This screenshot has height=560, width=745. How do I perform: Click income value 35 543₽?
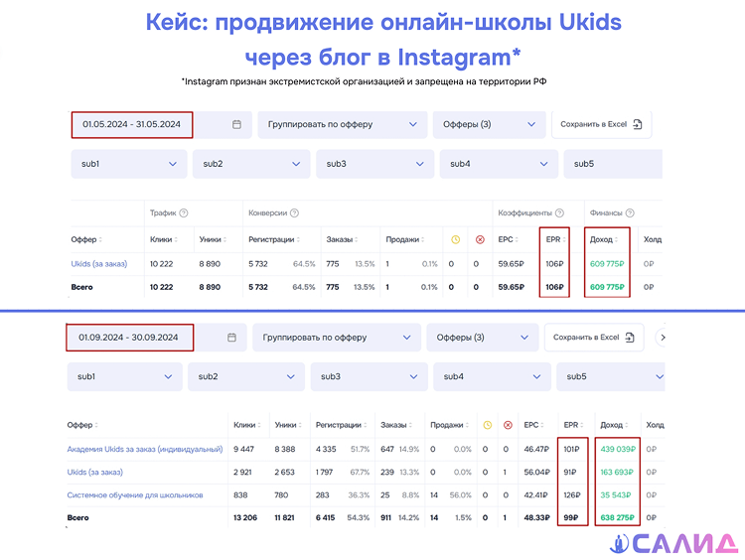[616, 494]
